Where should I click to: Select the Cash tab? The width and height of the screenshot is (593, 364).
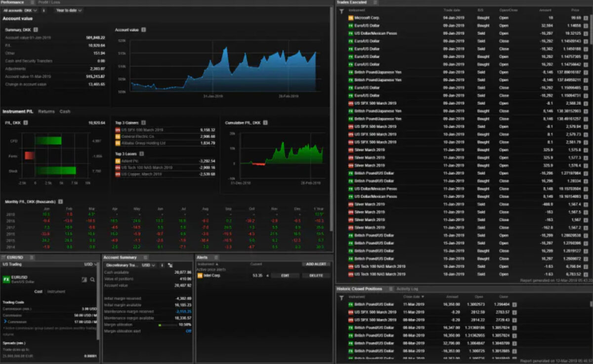coord(65,112)
